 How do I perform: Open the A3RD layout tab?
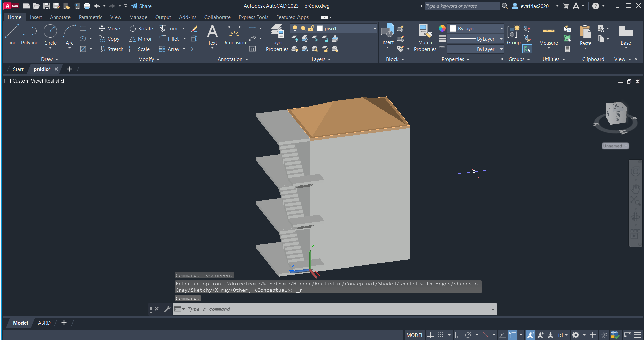point(44,323)
